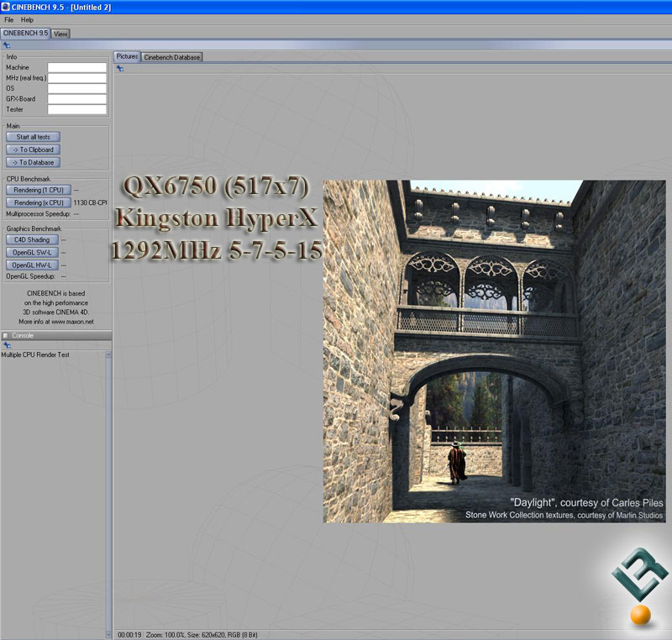This screenshot has width=672, height=640.
Task: Click the 'Multiprocessor Speedup' label
Action: pos(38,214)
